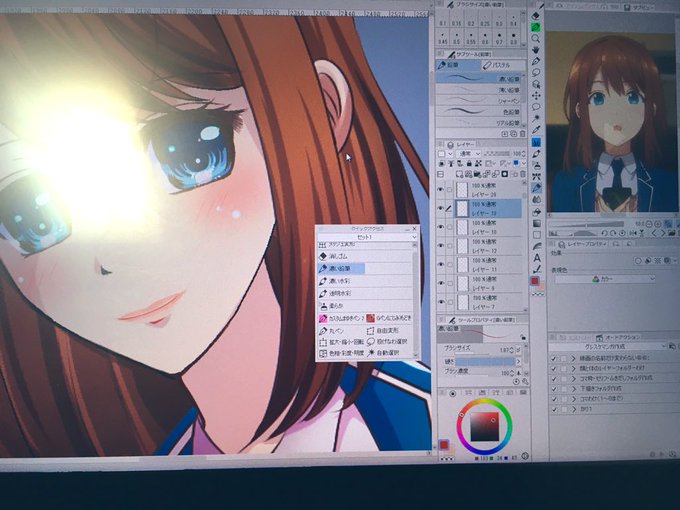Uncheck the last auto action row checkbox
Viewport: 680px width, 510px height.
point(554,409)
